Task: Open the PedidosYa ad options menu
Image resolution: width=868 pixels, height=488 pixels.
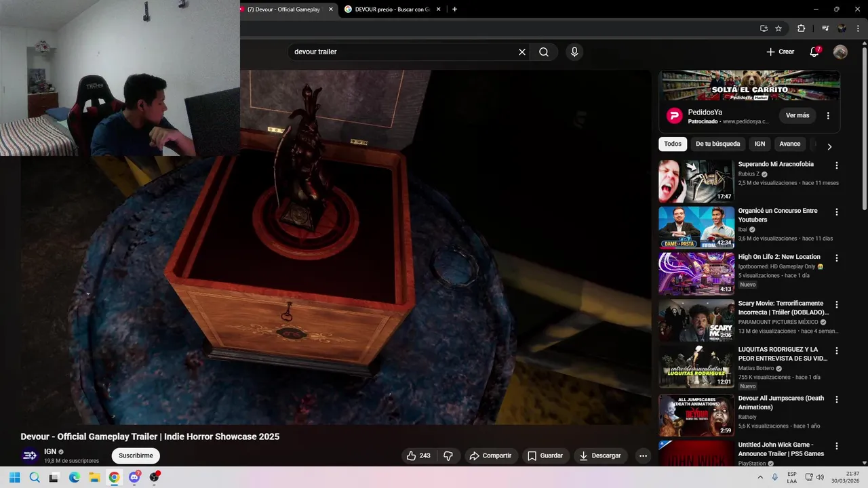Action: click(x=828, y=116)
